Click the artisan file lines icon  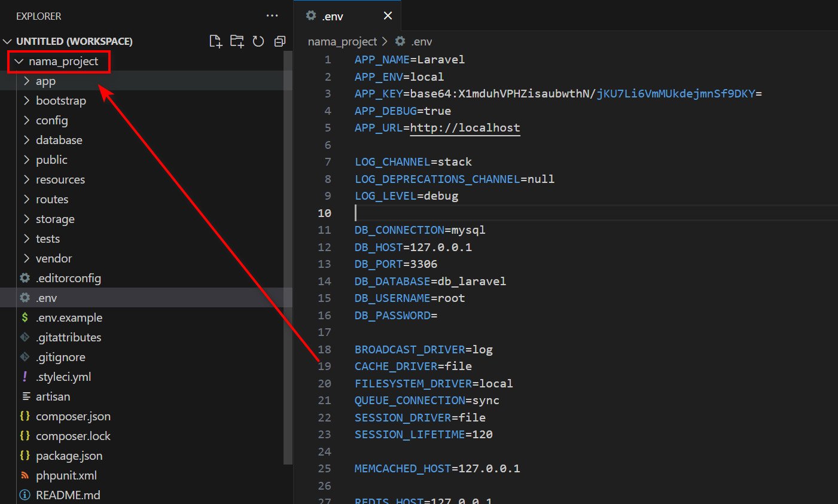pos(26,396)
